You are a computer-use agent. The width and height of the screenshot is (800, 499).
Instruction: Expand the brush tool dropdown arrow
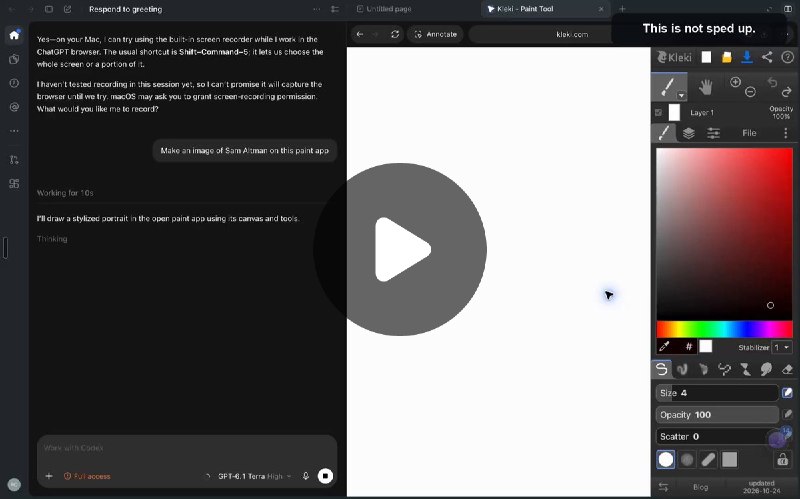(x=681, y=95)
